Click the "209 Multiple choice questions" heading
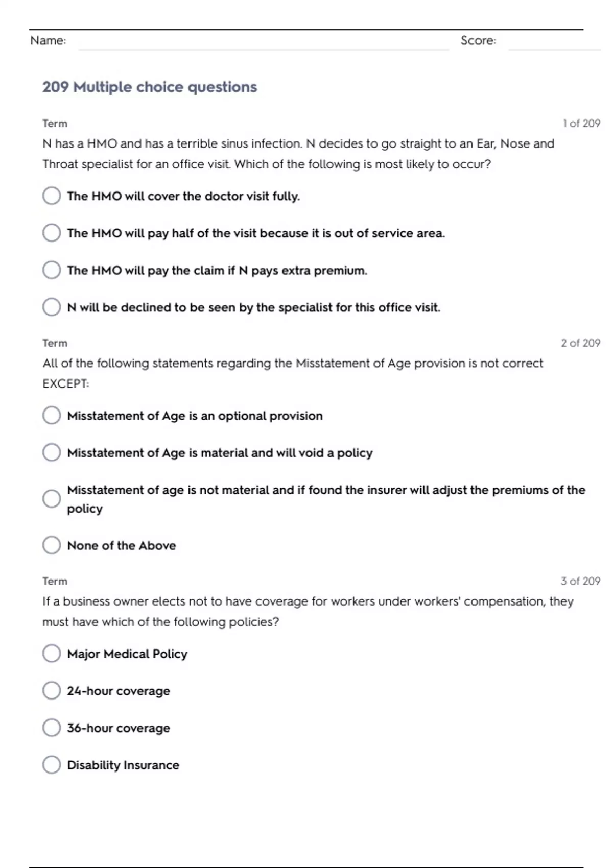The image size is (613, 868). point(150,87)
